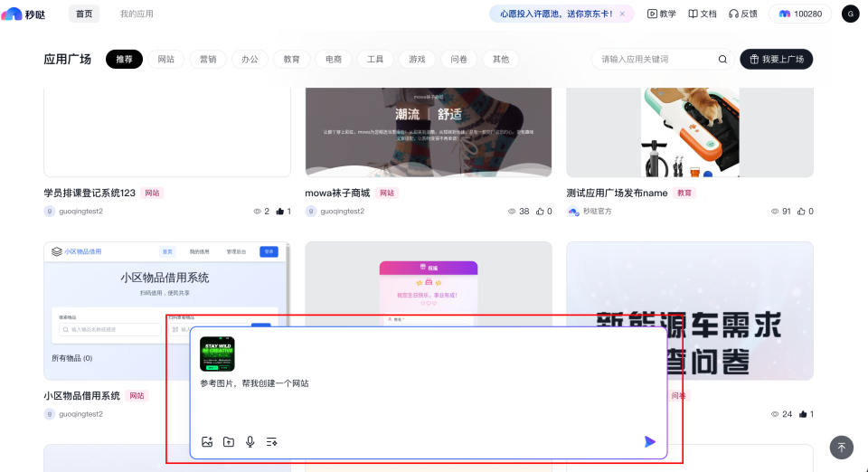Screen dimensions: 868x472
Task: Select the 工具 category filter
Action: tap(375, 59)
